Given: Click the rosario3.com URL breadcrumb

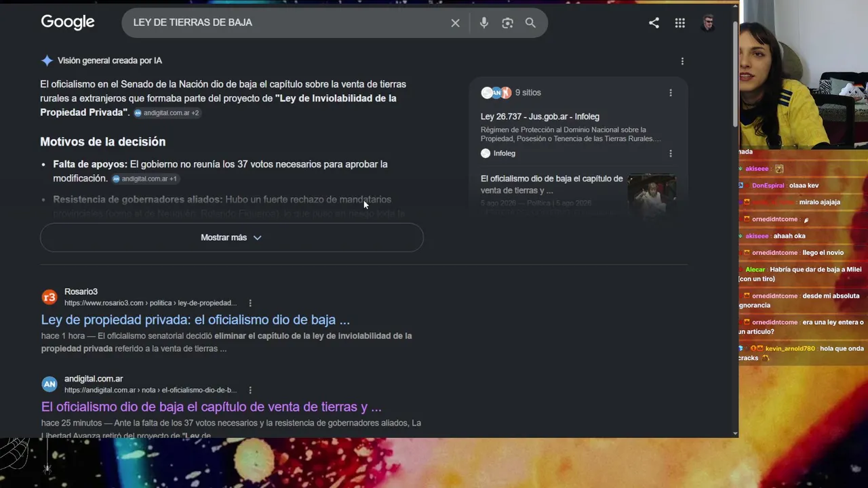Looking at the screenshot, I should [151, 303].
